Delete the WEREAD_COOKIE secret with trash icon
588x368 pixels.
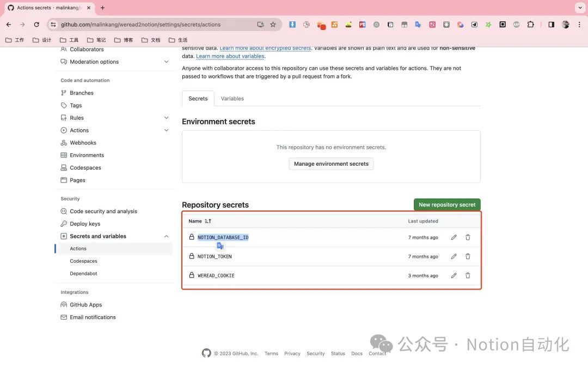tap(468, 276)
